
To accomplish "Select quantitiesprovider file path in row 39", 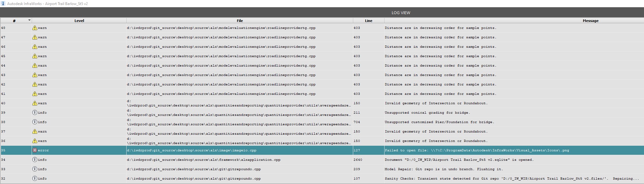I will pos(239,112).
